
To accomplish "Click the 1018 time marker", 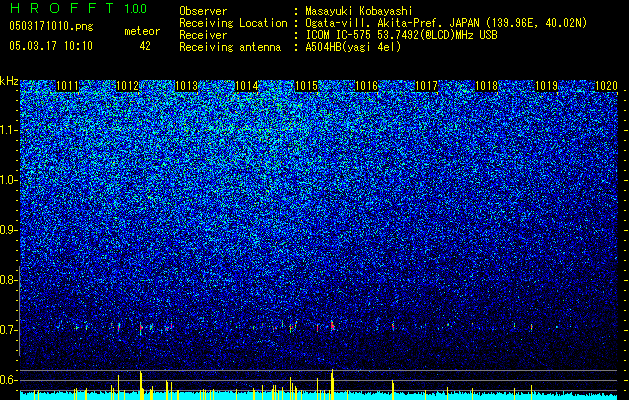I will coord(486,86).
